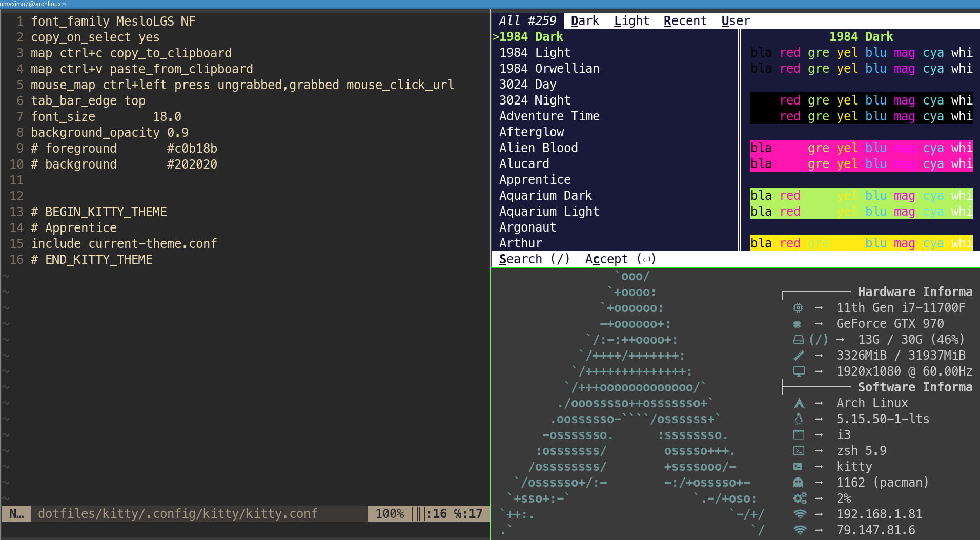The height and width of the screenshot is (540, 980).
Task: Click the disk usage icon near 13G / 30G
Action: click(798, 339)
